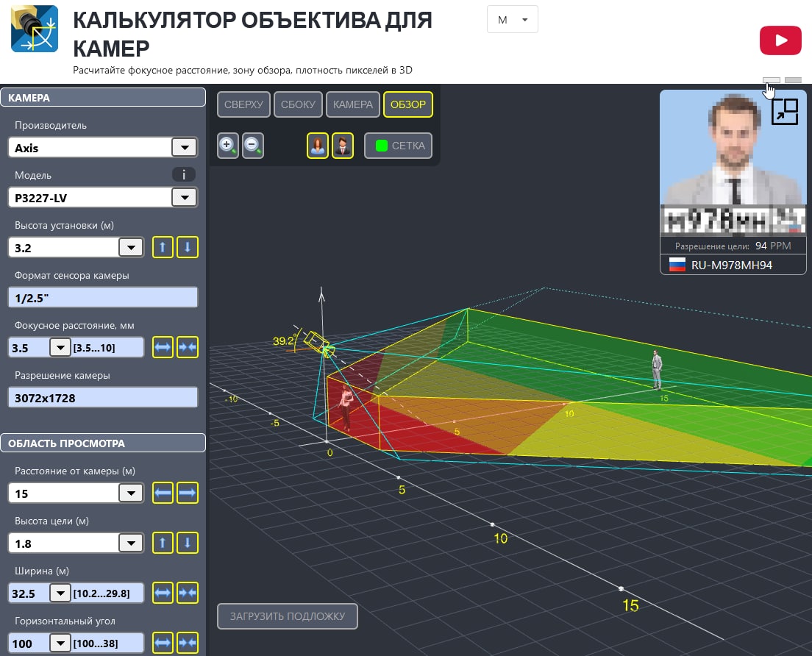
Task: Narrow focal length with contract arrows icon
Action: (x=188, y=347)
